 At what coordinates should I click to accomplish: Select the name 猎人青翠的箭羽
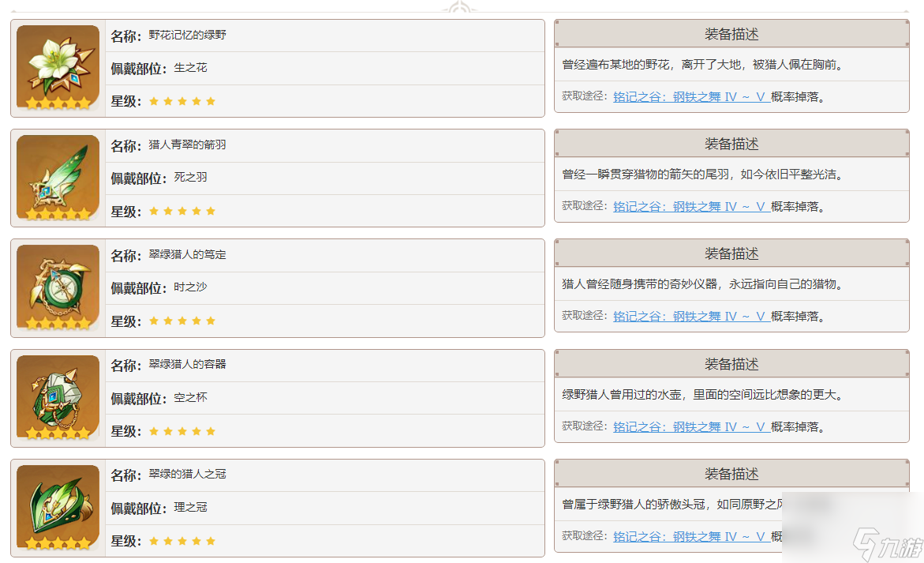[x=187, y=145]
